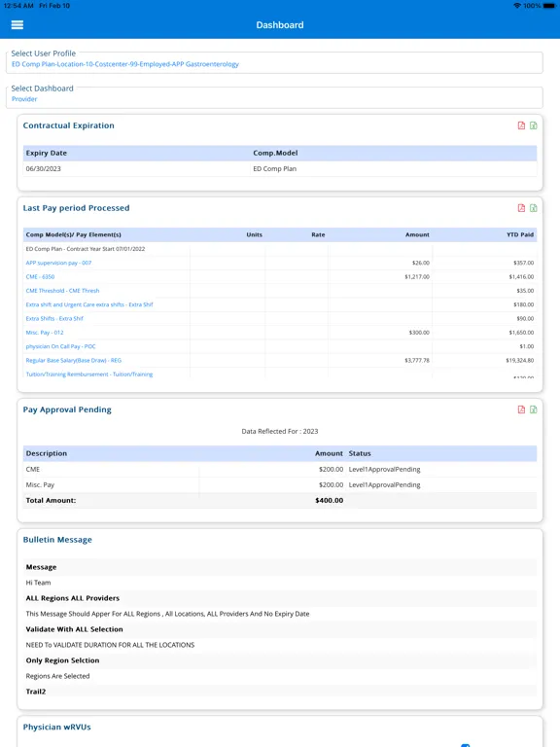Select 'Data Reflected For : 2023' text
Image resolution: width=560 pixels, height=747 pixels.
click(280, 431)
